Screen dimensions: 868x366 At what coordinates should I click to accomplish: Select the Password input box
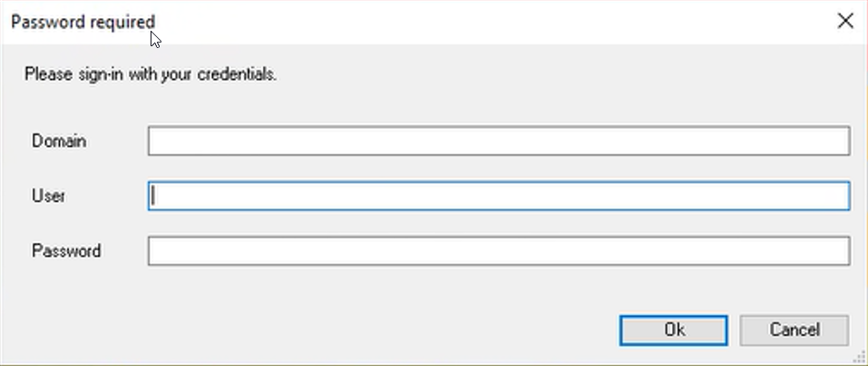tap(499, 251)
